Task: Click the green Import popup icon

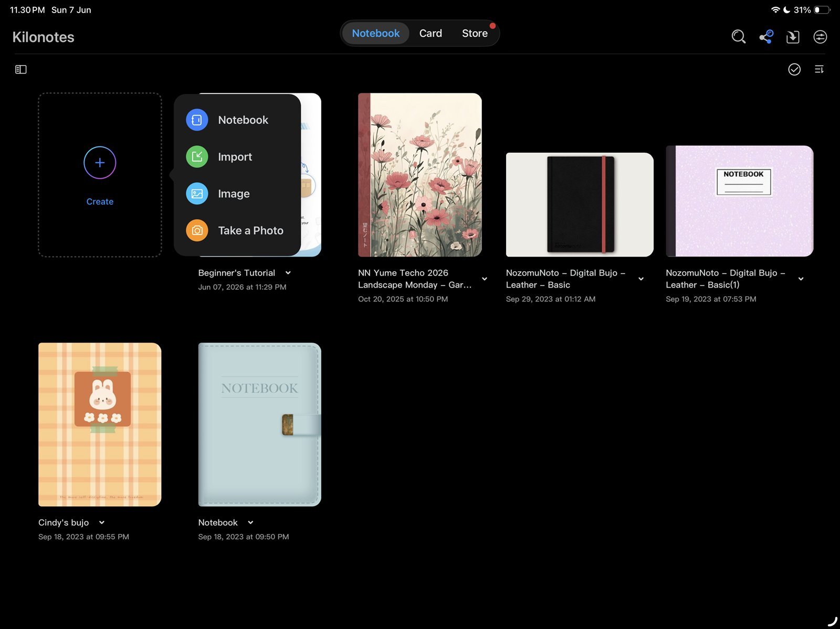Action: click(197, 157)
